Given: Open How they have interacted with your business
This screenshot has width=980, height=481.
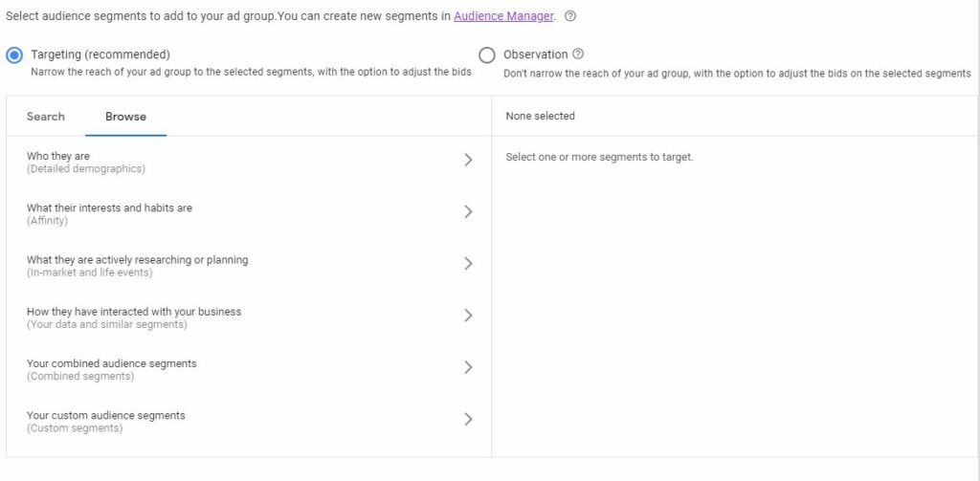Looking at the screenshot, I should [134, 317].
